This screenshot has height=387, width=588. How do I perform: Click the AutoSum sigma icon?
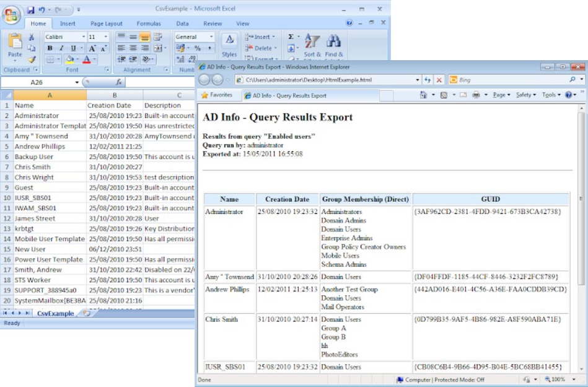click(291, 37)
